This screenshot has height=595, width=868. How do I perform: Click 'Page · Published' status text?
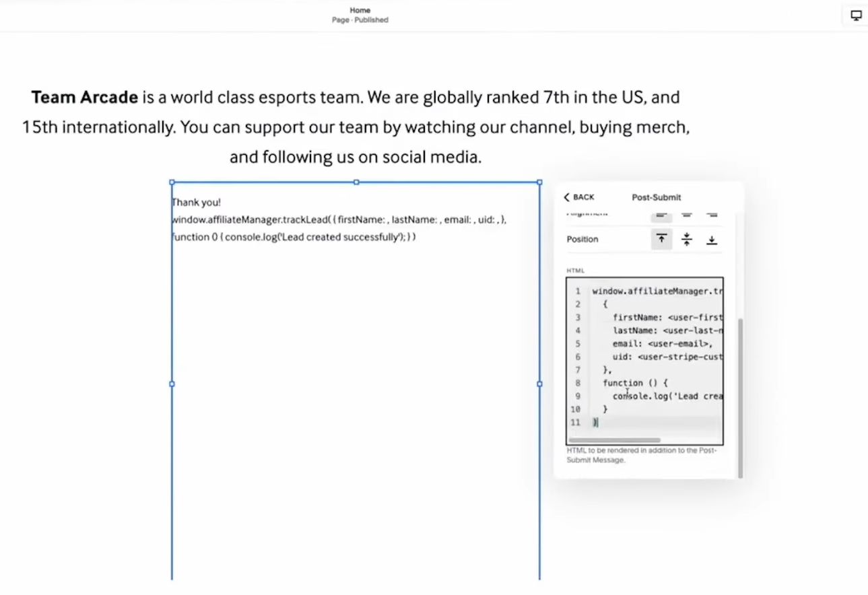360,20
